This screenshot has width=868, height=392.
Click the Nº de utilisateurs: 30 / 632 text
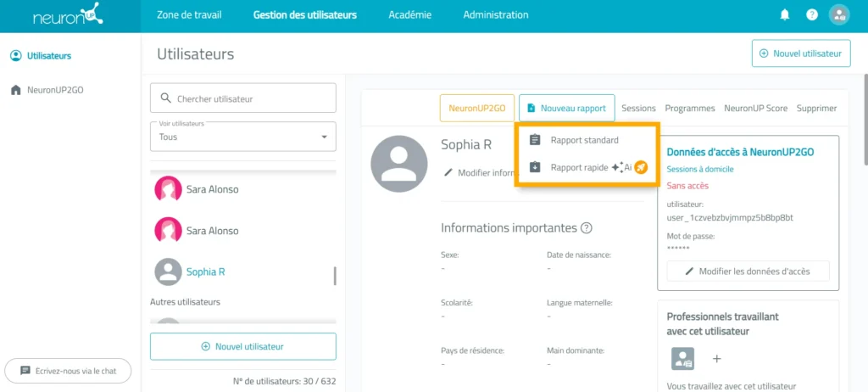coord(285,382)
